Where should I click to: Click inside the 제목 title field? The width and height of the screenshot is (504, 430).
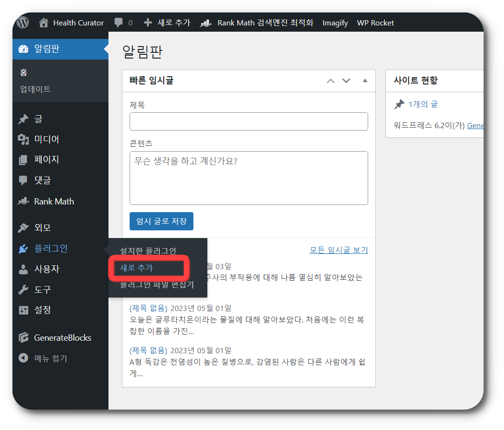coord(249,121)
